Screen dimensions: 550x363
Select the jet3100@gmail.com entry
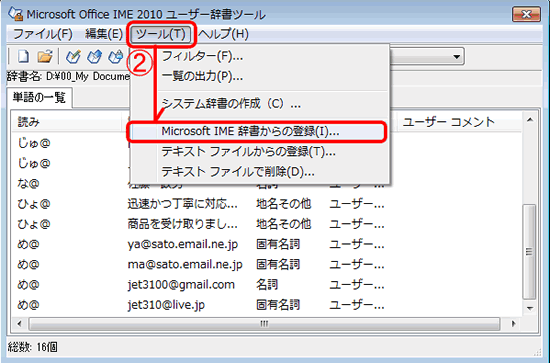[x=181, y=284]
